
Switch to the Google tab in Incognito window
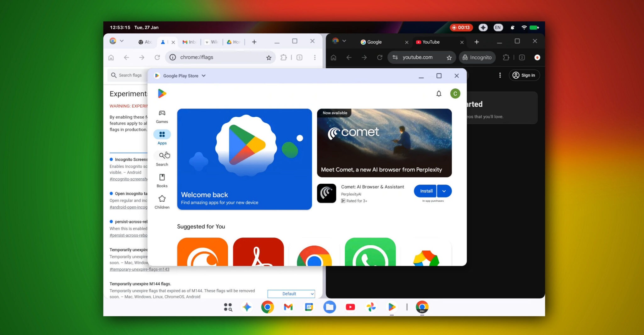[374, 42]
